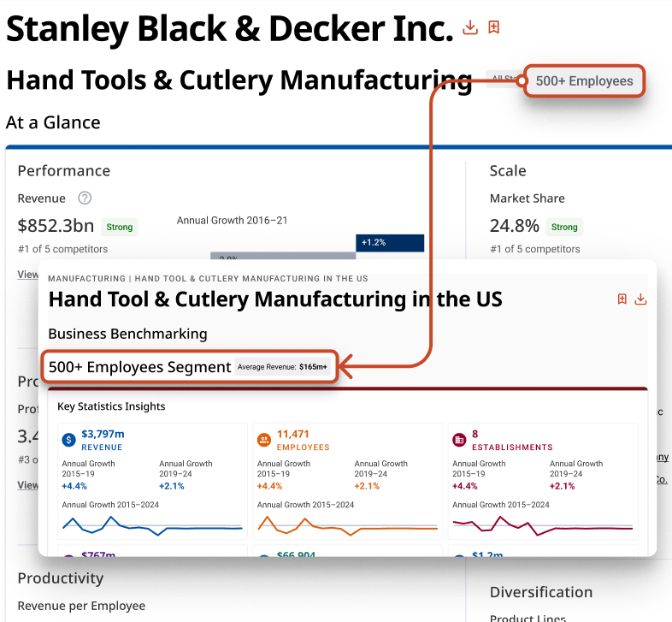
Task: Select the partially hidden All segment pill
Action: tap(503, 80)
